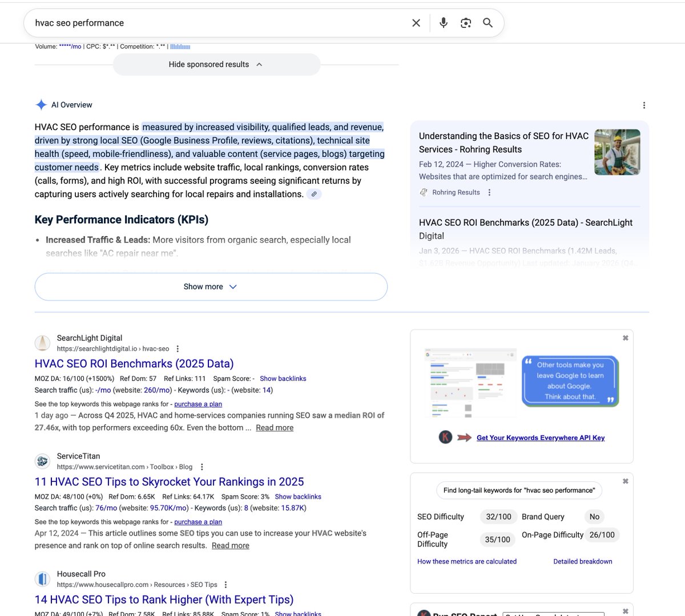The image size is (685, 616).
Task: Click the source link chip icon in AI Overview
Action: [x=314, y=194]
